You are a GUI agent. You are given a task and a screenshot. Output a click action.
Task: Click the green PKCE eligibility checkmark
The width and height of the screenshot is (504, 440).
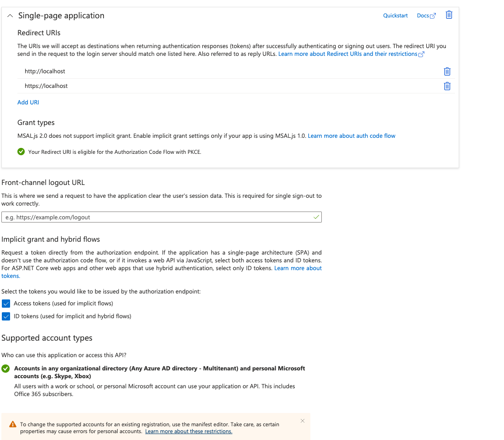tap(21, 152)
